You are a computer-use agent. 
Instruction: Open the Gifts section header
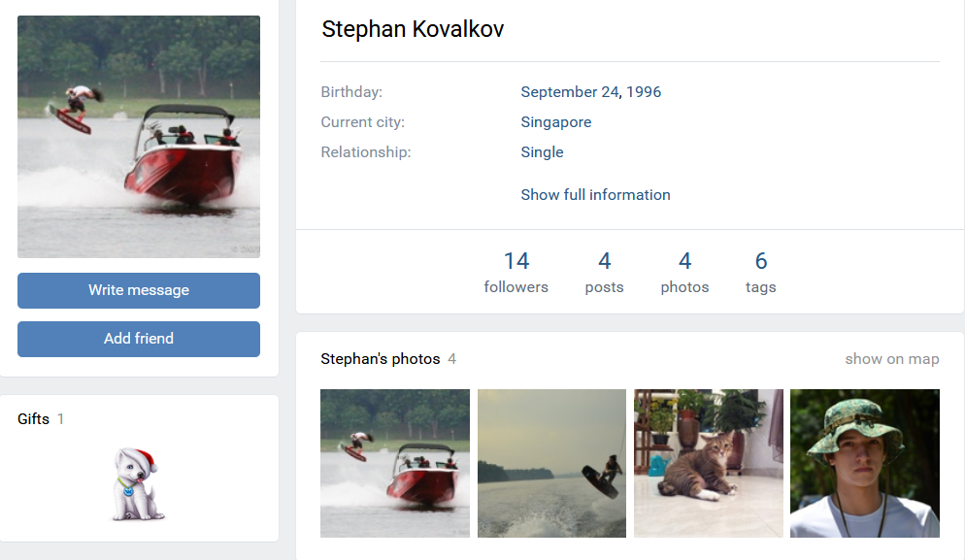click(x=33, y=419)
